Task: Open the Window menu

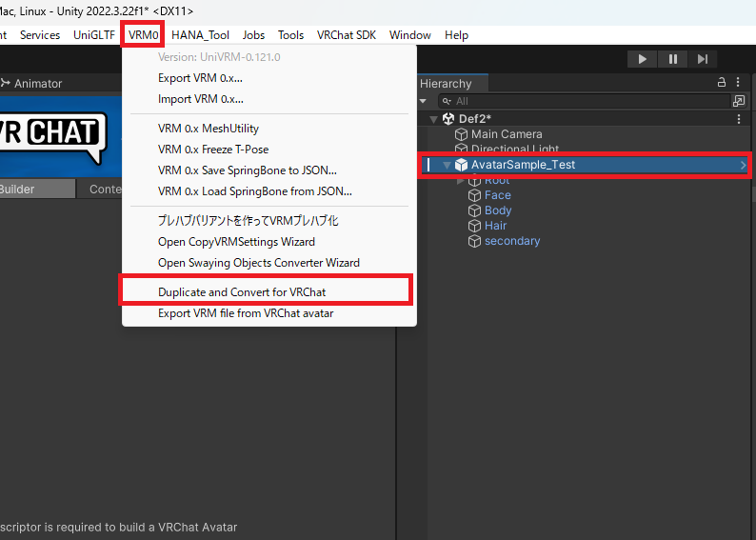Action: click(x=410, y=35)
